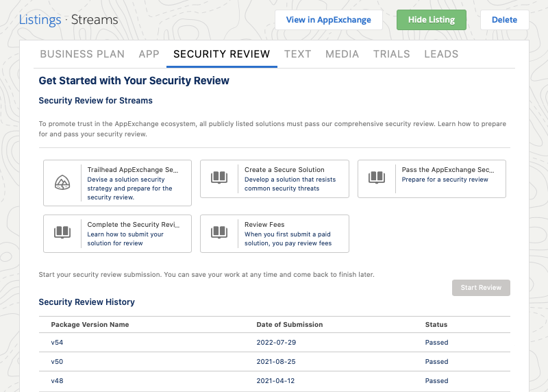This screenshot has height=392, width=548.
Task: Click the Streams listing title
Action: [95, 20]
